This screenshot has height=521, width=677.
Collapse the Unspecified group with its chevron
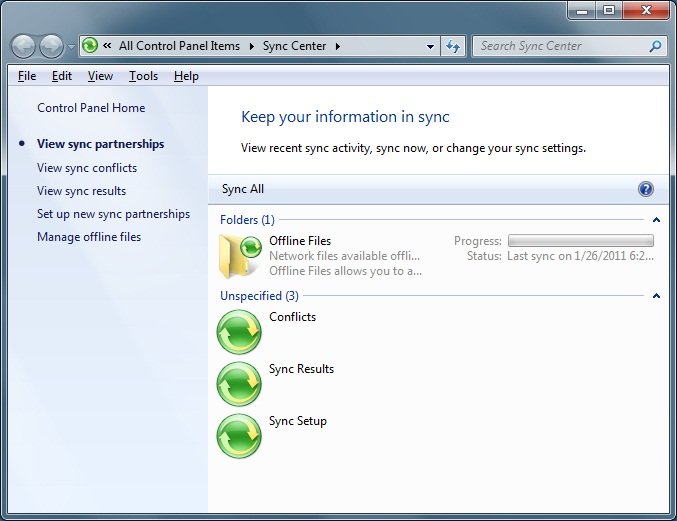tap(656, 296)
